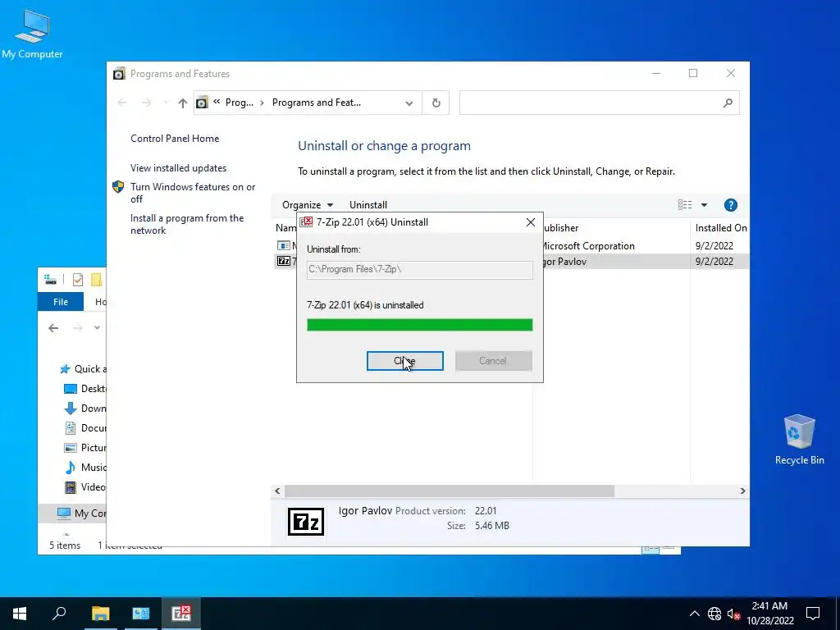Open recent locations dropdown in File Explorer
Viewport: 840px width, 630px height.
[x=97, y=328]
